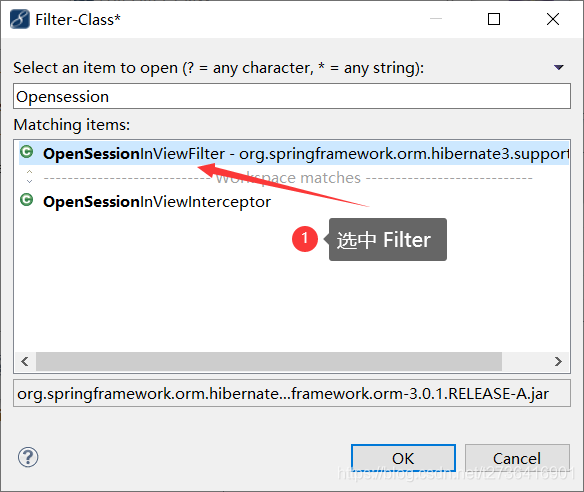Click the right scroll arrow of the list
The width and height of the screenshot is (584, 492).
[x=558, y=361]
